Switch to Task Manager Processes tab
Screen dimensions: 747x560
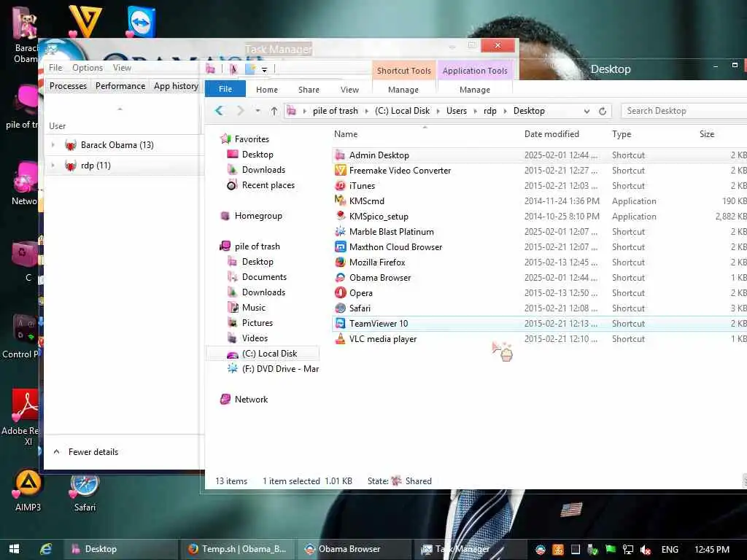[68, 86]
